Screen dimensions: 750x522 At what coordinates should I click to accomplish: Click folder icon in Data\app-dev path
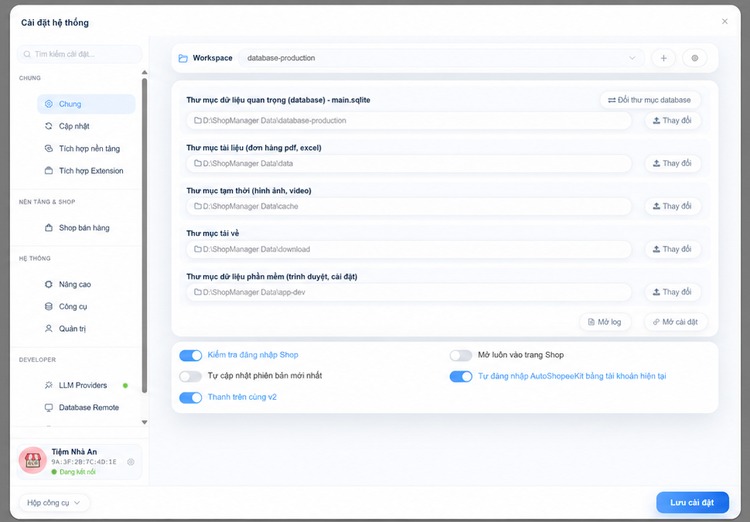[198, 292]
